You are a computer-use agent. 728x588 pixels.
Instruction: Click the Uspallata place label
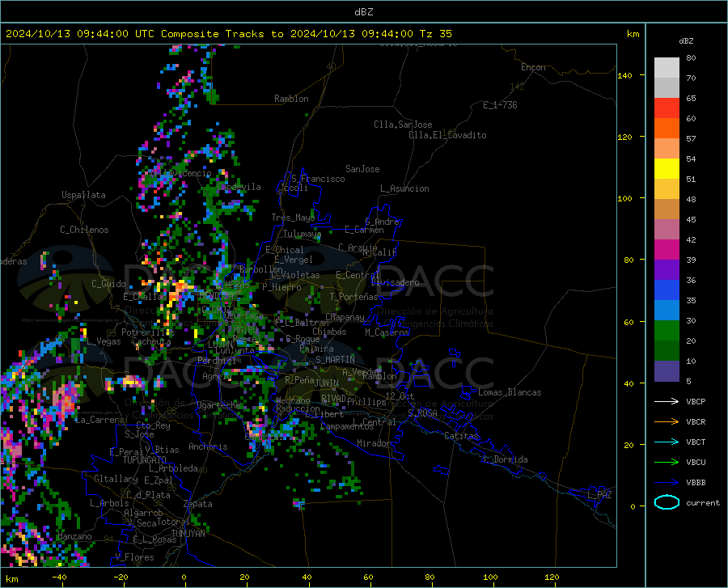[83, 196]
